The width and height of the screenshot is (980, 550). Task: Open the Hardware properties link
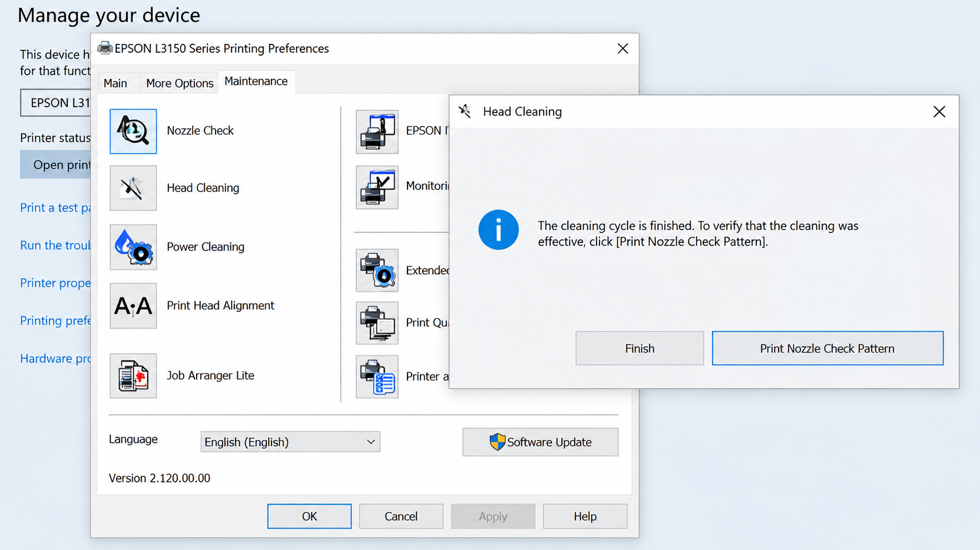pyautogui.click(x=55, y=359)
